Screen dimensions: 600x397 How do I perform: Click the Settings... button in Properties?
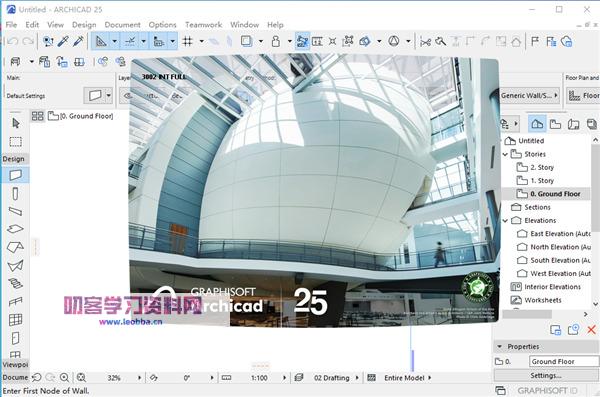click(546, 376)
